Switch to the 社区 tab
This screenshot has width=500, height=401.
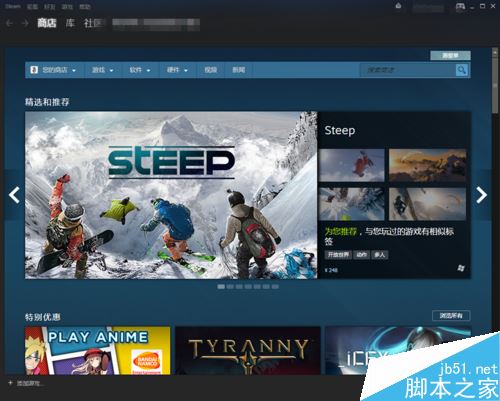click(x=93, y=23)
